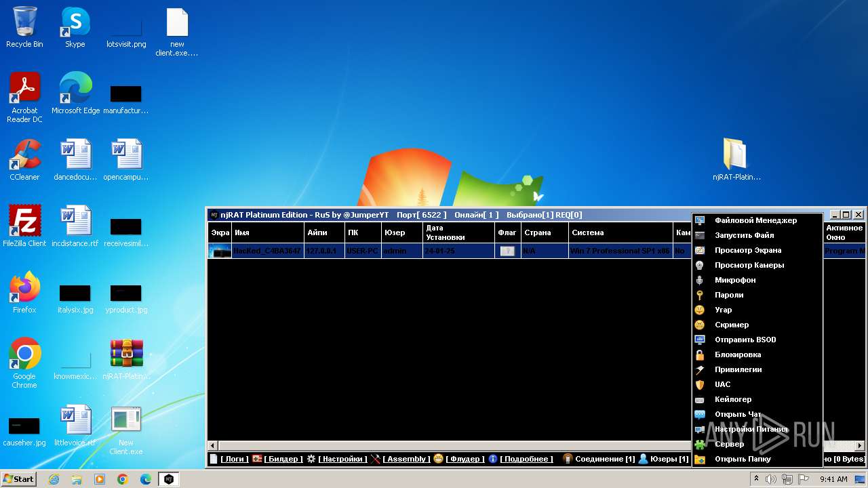This screenshot has height=488, width=868.
Task: Select the njRAT-Platin WinRAR archive on desktop
Action: pyautogui.click(x=126, y=359)
